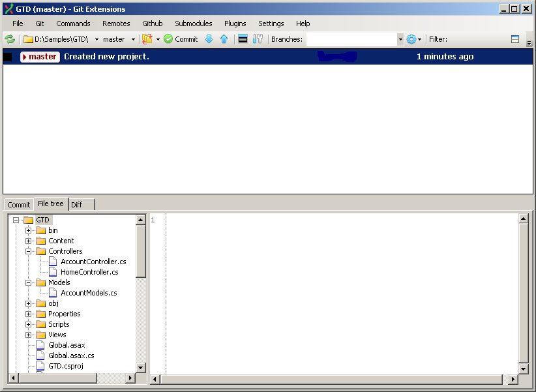Select HomeController.cs file
Screen dimensions: 536x392
[x=89, y=272]
